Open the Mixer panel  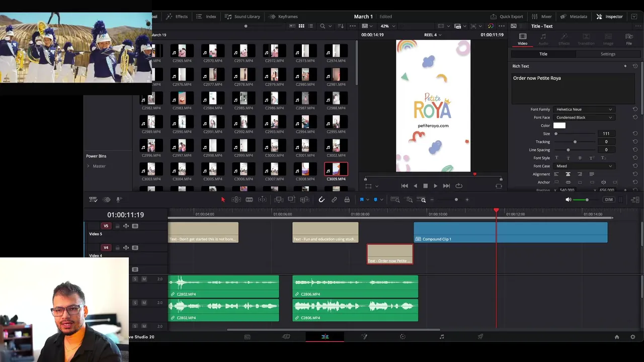[x=542, y=17]
